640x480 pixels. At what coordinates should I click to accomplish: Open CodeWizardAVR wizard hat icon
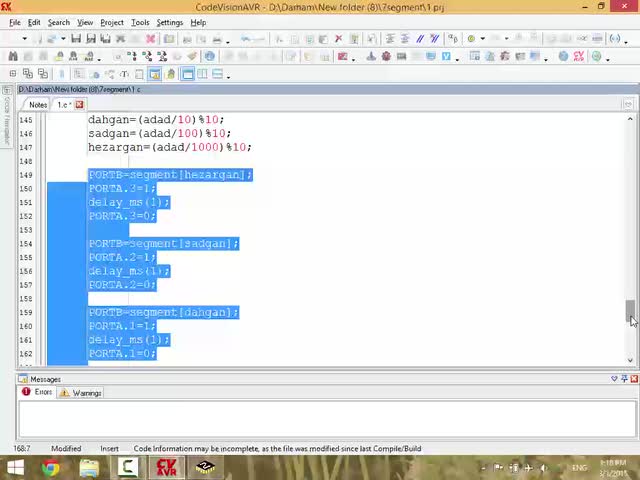click(x=371, y=56)
